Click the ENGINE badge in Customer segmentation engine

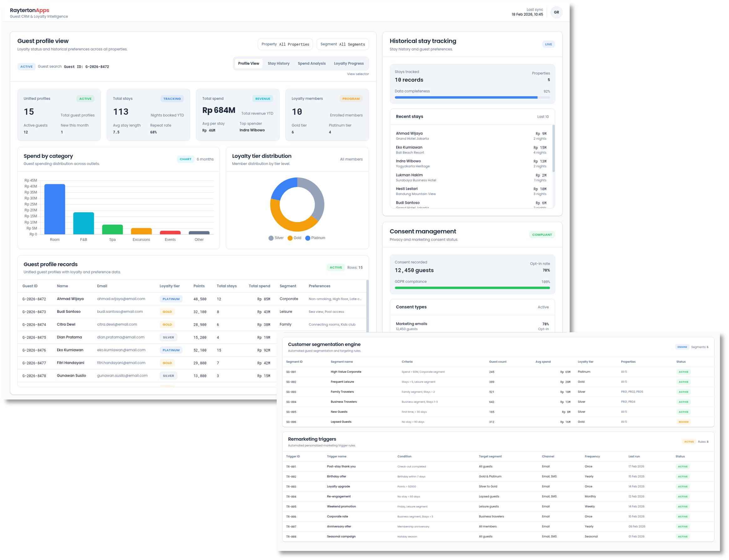pyautogui.click(x=682, y=347)
